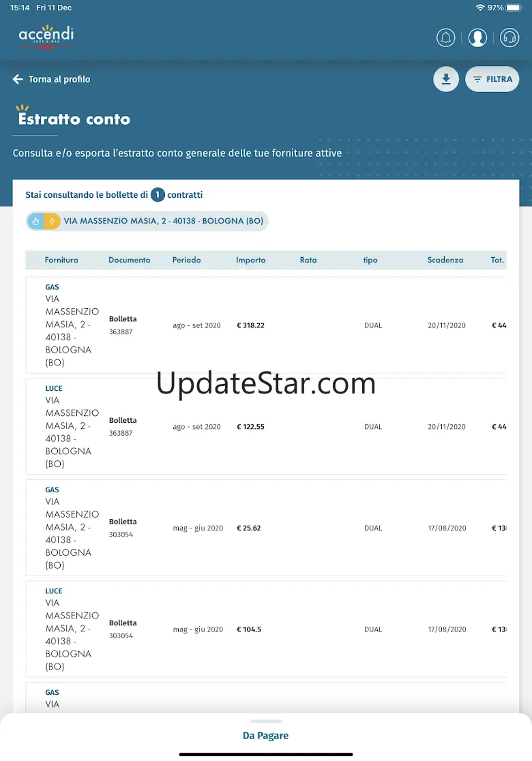
Task: Tap the battery indicator in status bar
Action: click(x=514, y=8)
